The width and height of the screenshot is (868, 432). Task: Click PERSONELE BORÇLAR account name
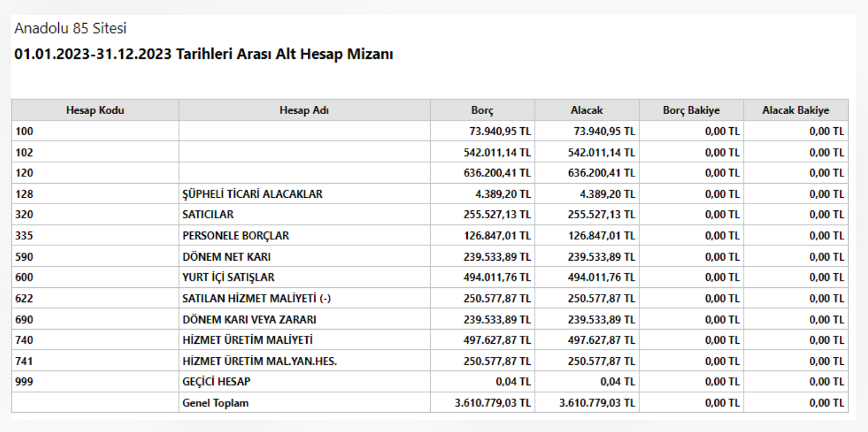(x=235, y=236)
